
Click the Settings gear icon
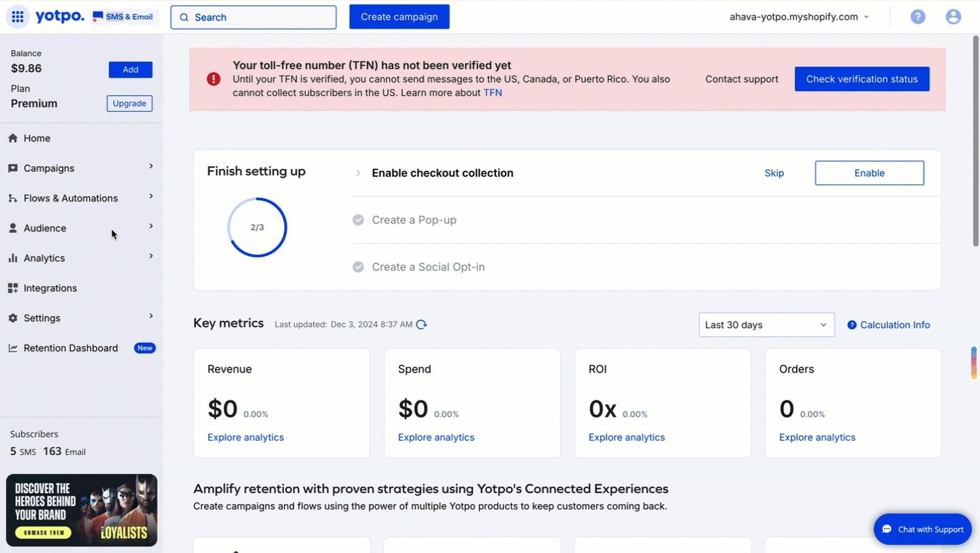[x=13, y=318]
